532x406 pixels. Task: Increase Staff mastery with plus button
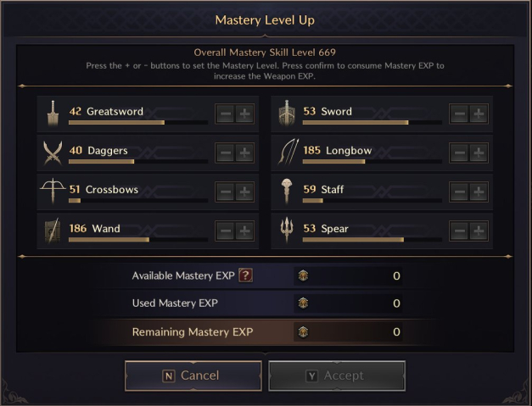click(x=479, y=192)
